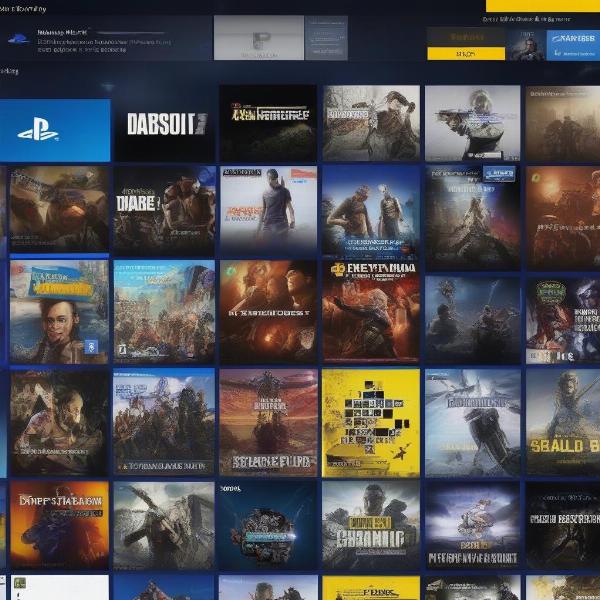600x600 pixels.
Task: Select the snowy whale creature tile
Action: coord(473,422)
